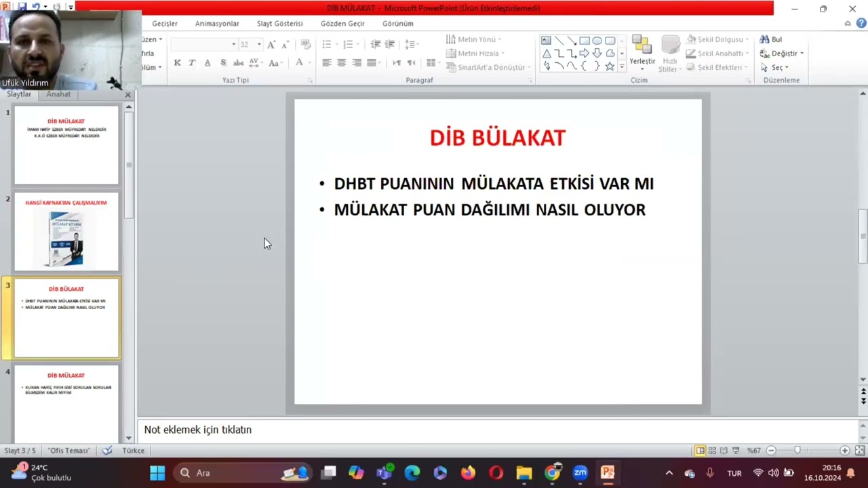Click the clear formatting icon
The image size is (868, 488).
pyautogui.click(x=306, y=45)
